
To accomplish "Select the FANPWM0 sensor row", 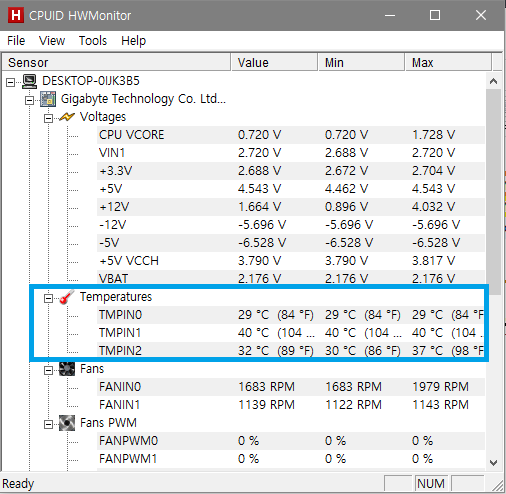I will point(291,441).
